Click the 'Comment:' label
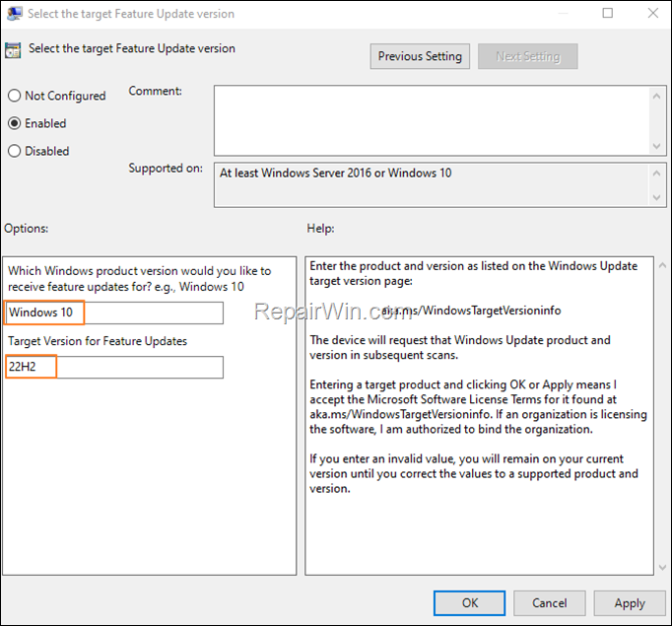 155,91
